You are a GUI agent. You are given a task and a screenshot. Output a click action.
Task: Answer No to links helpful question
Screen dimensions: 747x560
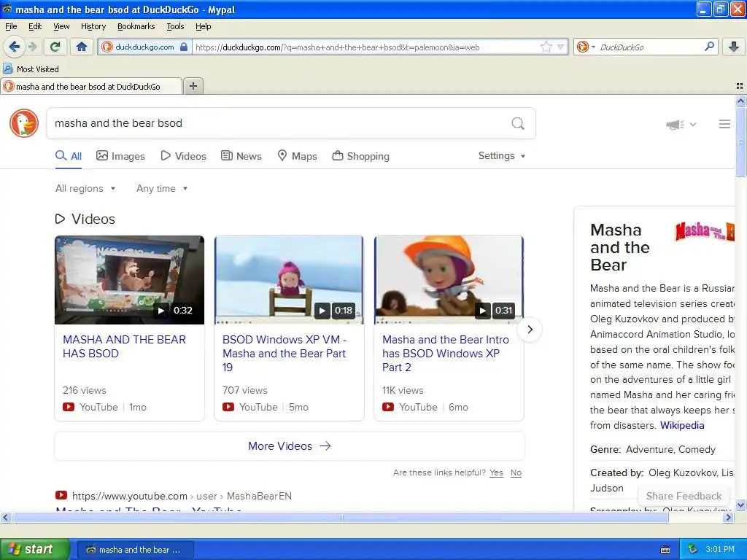coord(516,472)
